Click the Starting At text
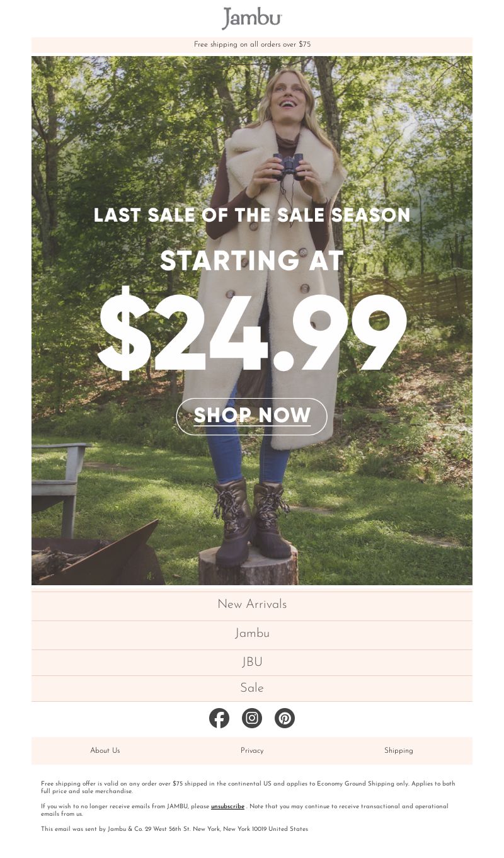 (252, 261)
